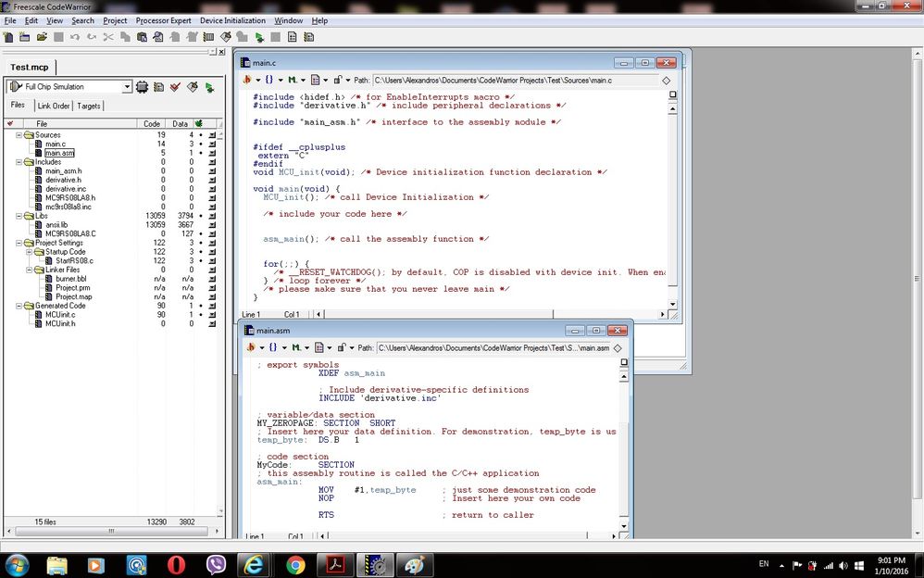Screen dimensions: 924x578
Task: Click functions braces icon in main.c toolbar
Action: [x=268, y=80]
